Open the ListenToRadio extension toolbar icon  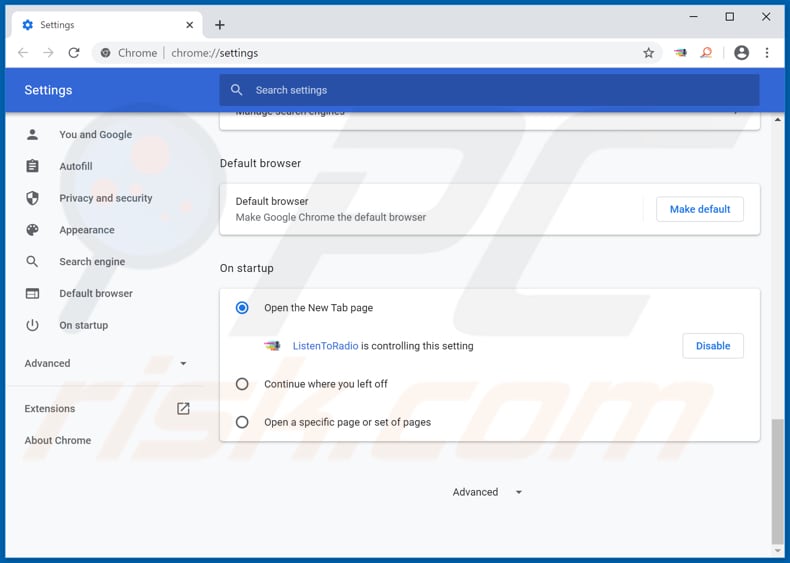(680, 53)
